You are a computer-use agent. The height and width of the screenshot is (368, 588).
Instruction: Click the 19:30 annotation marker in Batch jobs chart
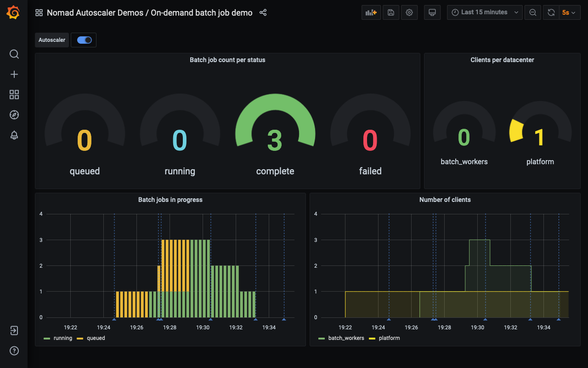[211, 319]
